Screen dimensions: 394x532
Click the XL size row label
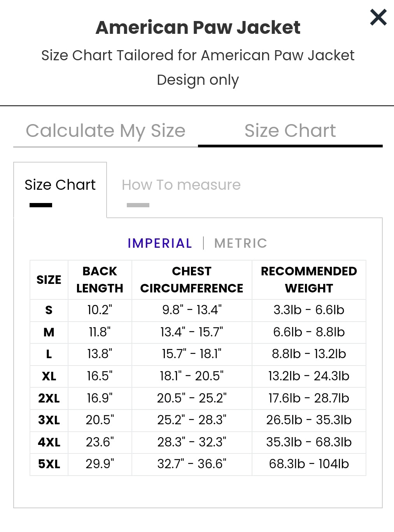49,376
